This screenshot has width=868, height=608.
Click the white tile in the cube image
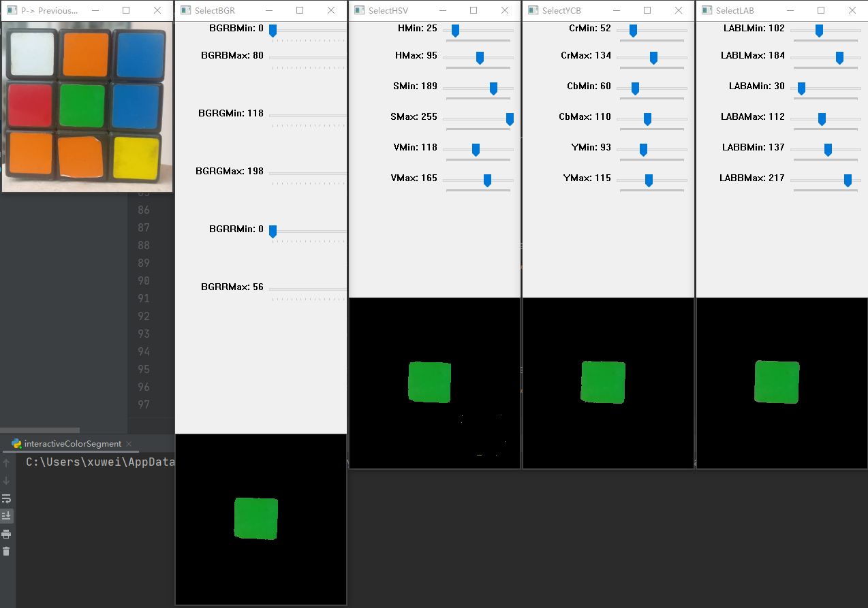32,54
